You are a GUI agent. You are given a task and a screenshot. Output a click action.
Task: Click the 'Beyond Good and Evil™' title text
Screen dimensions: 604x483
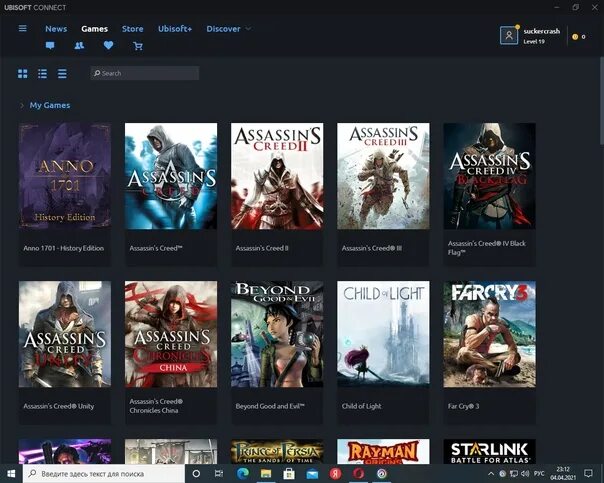pyautogui.click(x=270, y=406)
